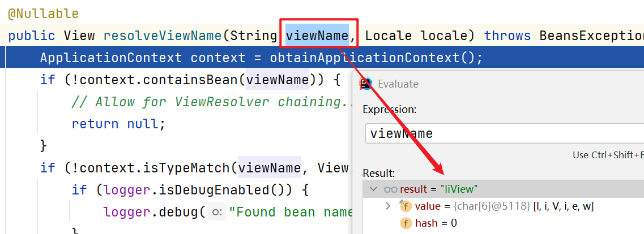Click the highlighted viewName parameter
644x234 pixels.
[x=317, y=36]
